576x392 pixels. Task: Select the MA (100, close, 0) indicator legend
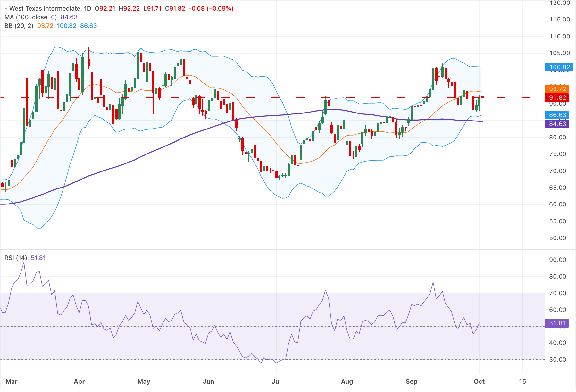[x=30, y=17]
